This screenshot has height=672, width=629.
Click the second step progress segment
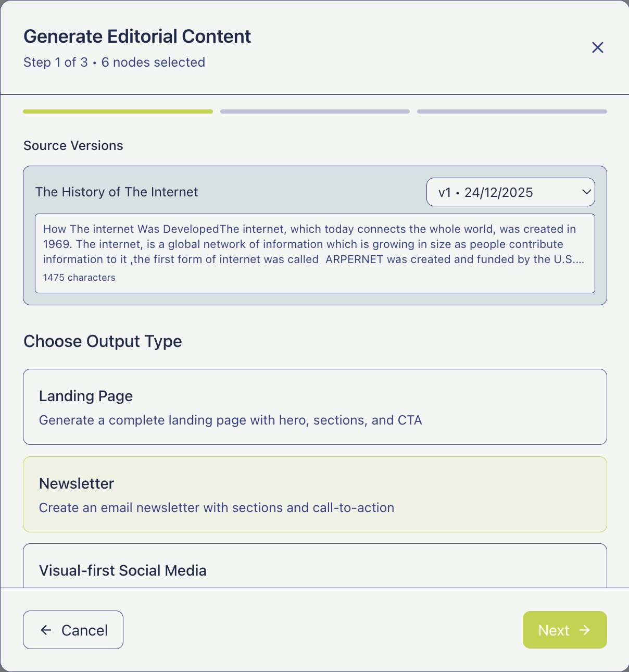314,111
